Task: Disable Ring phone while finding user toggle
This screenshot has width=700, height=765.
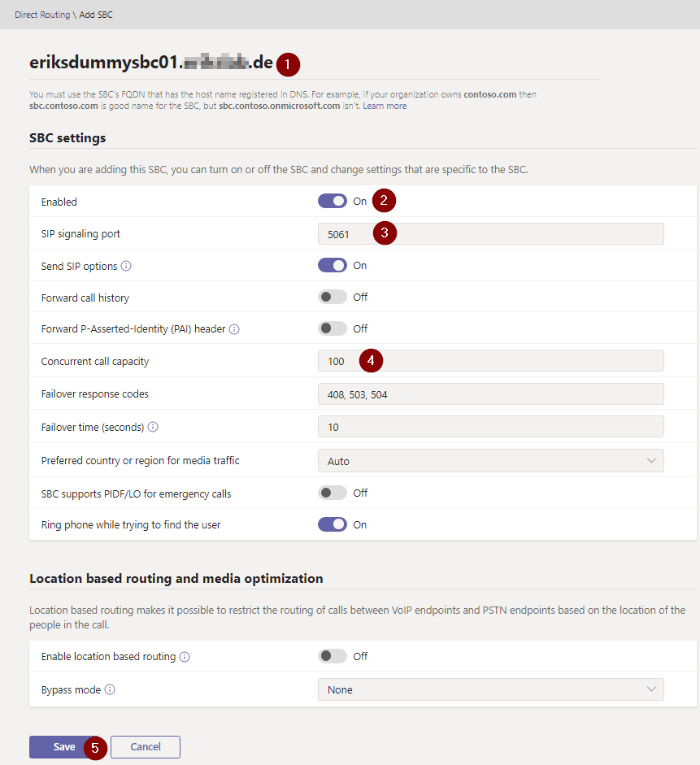Action: (332, 524)
